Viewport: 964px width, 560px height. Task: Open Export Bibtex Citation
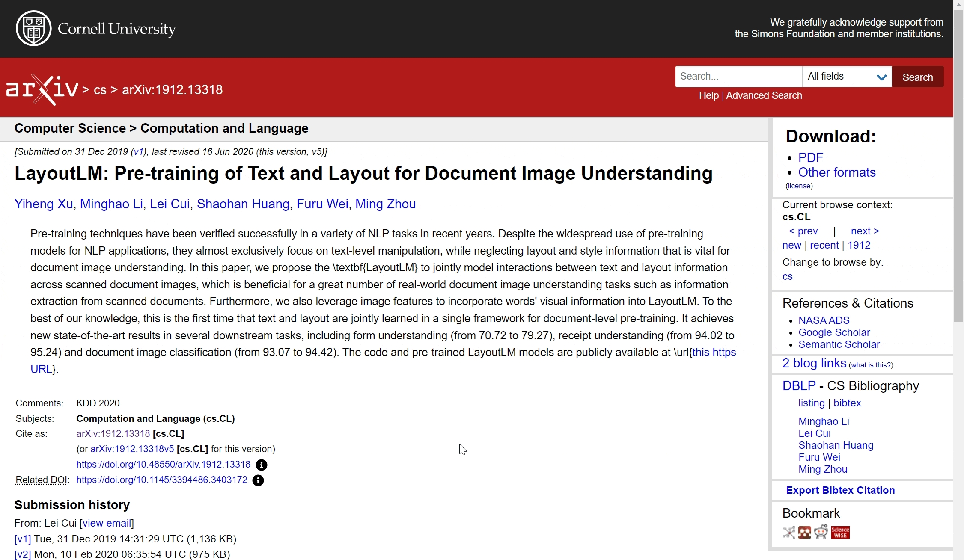point(840,490)
